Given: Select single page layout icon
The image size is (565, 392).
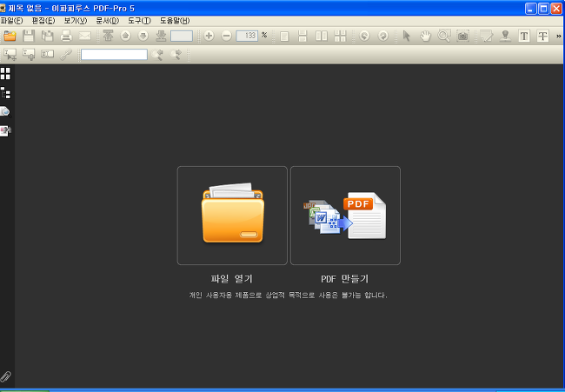Looking at the screenshot, I should pyautogui.click(x=284, y=36).
